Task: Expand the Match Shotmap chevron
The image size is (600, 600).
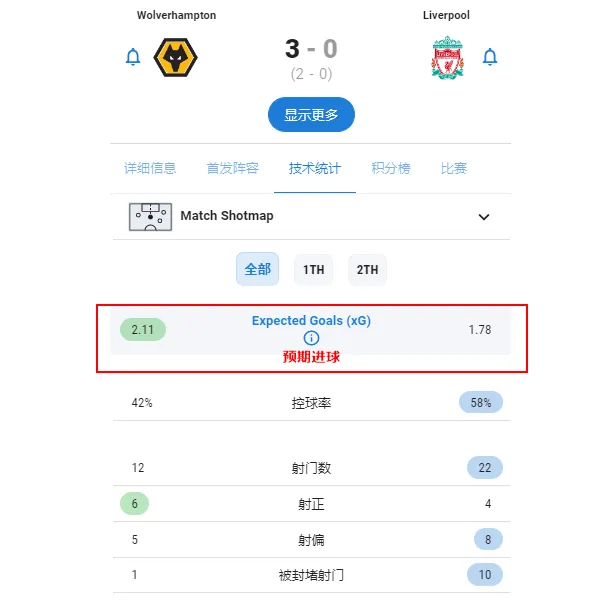Action: click(484, 217)
